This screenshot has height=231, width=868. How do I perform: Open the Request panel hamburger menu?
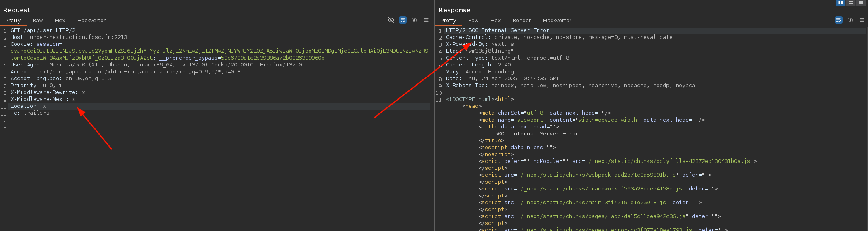tap(426, 20)
